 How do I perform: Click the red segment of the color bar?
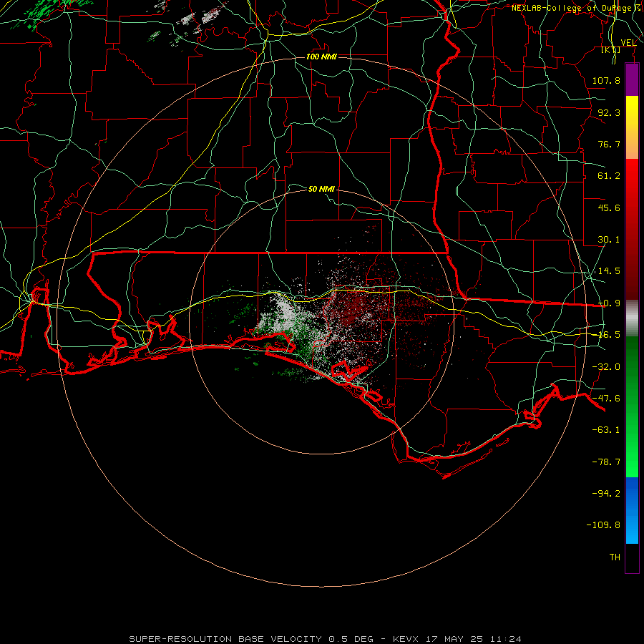pos(632,229)
